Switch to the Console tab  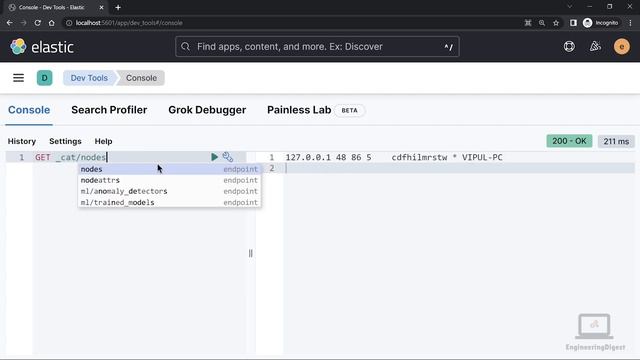(x=29, y=110)
